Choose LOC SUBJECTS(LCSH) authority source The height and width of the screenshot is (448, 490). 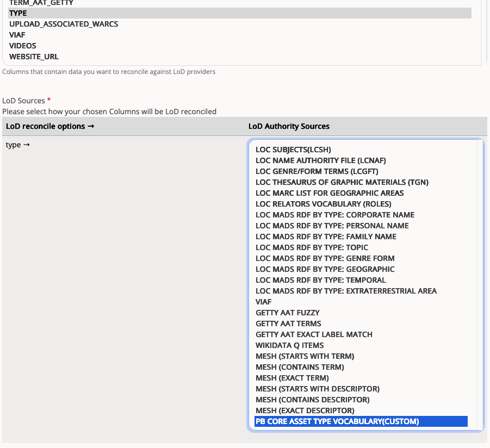[293, 150]
